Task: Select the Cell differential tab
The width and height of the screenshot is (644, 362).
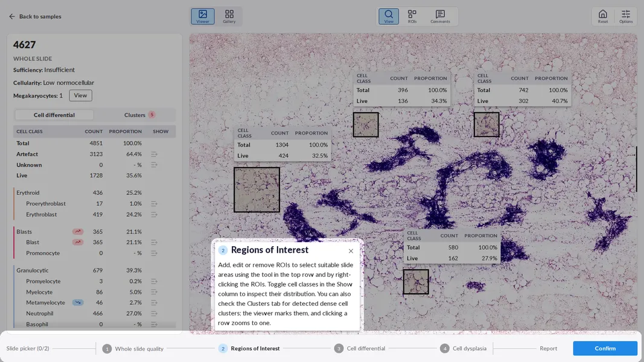Action: pos(54,115)
